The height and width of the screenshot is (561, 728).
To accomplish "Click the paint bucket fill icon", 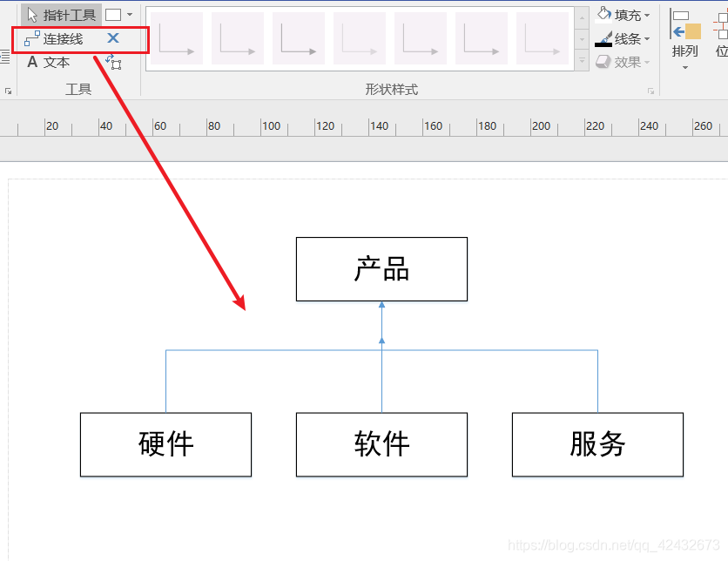I will click(x=603, y=14).
